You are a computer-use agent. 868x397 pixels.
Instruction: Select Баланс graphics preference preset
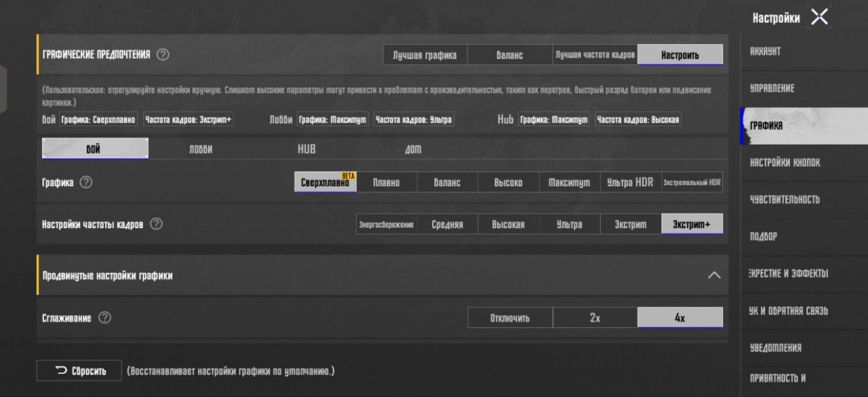(x=510, y=55)
